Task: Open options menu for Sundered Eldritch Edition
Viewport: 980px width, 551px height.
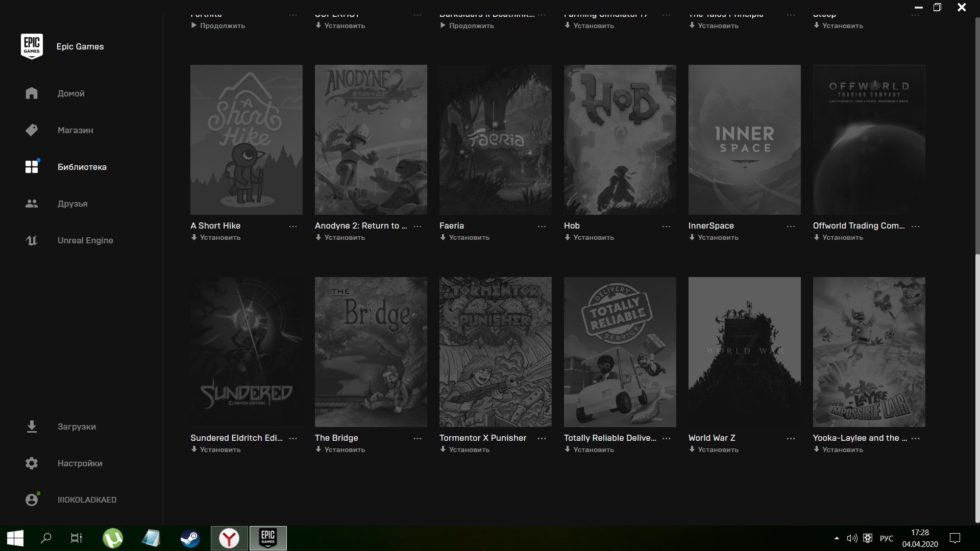Action: coord(293,439)
